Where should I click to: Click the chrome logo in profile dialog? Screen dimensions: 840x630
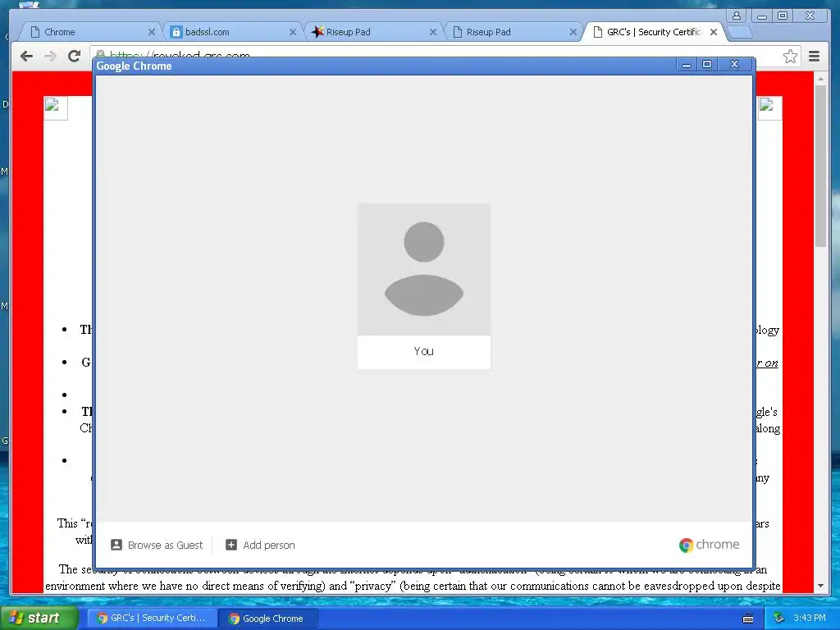pos(709,545)
